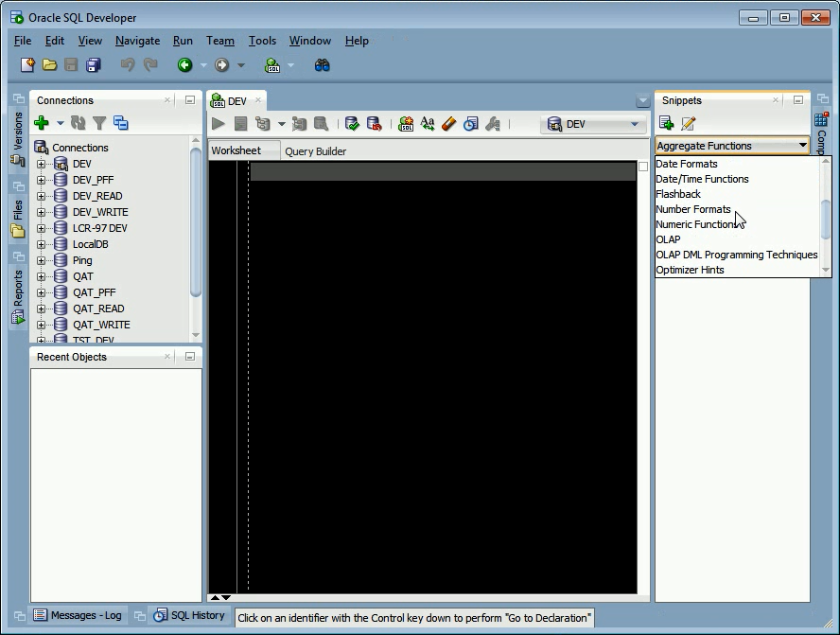Open the SQL History bottom panel

(189, 615)
